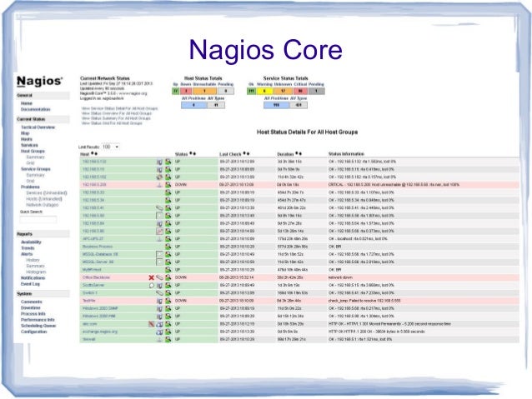Click the ascending sort arrow beside Duration header
This screenshot has height=399, width=532.
pyautogui.click(x=297, y=153)
